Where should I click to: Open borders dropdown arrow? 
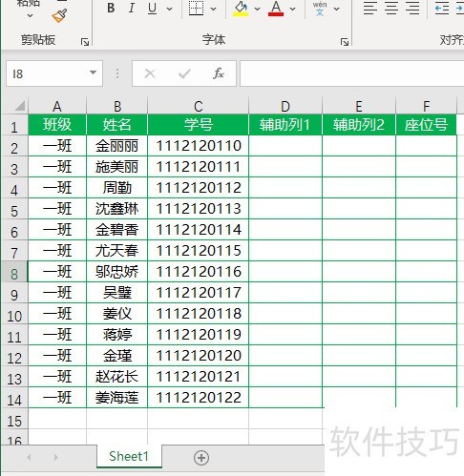pos(213,9)
